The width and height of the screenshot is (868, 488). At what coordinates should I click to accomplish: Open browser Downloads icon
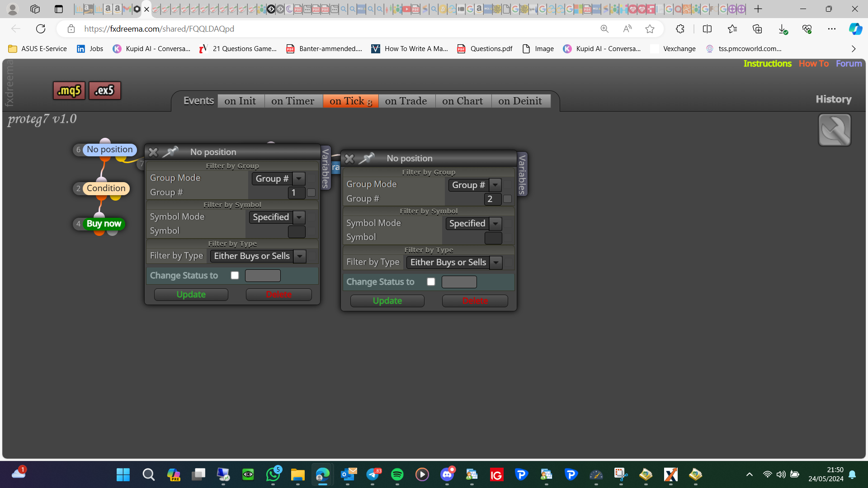point(783,29)
